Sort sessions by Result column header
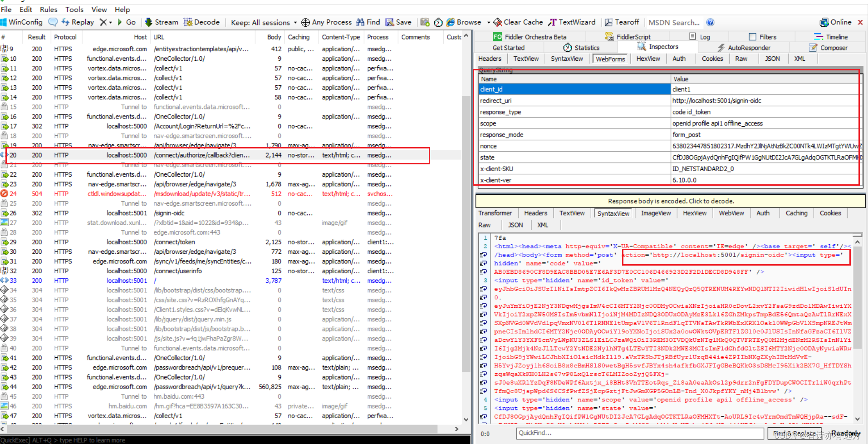Screen dimensions: 868x444 coord(36,37)
